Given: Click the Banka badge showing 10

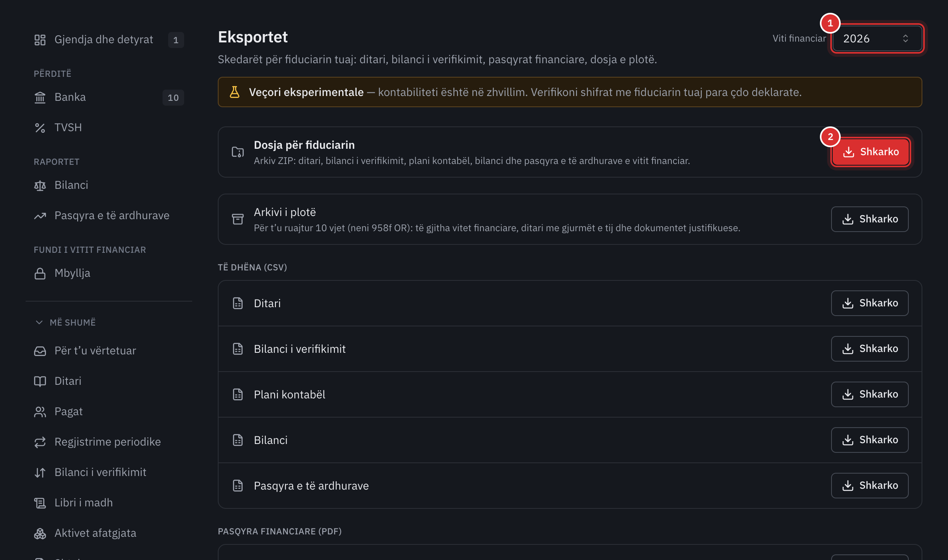Looking at the screenshot, I should click(173, 98).
